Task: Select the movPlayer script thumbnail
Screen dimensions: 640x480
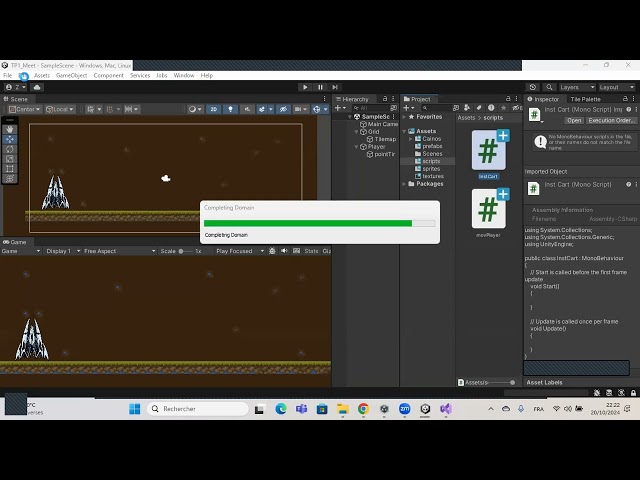Action: pos(488,209)
